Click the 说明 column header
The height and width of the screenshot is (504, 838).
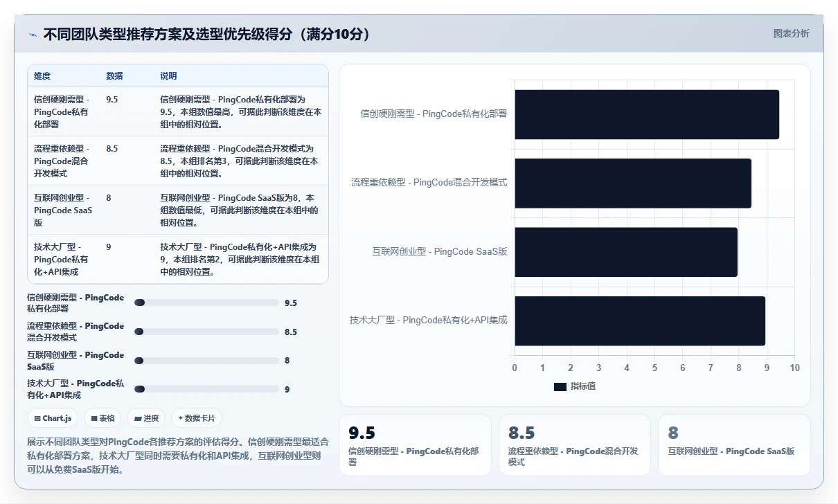(x=168, y=75)
